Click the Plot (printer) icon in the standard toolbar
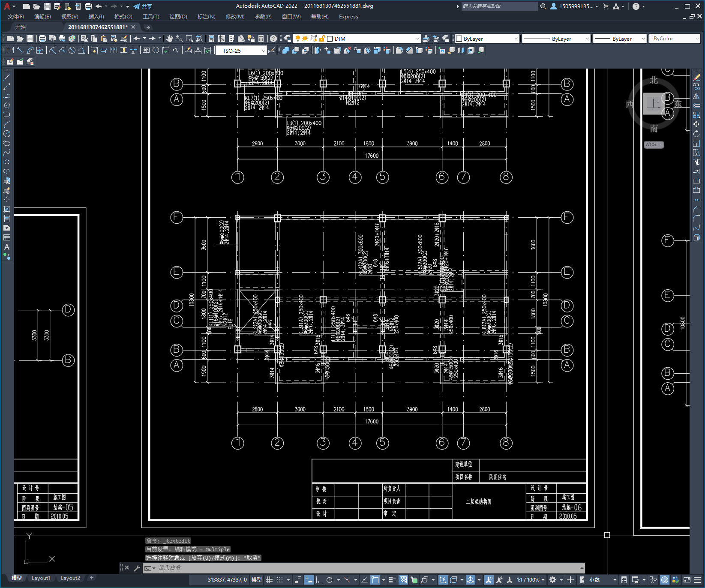705x588 pixels. (x=42, y=39)
